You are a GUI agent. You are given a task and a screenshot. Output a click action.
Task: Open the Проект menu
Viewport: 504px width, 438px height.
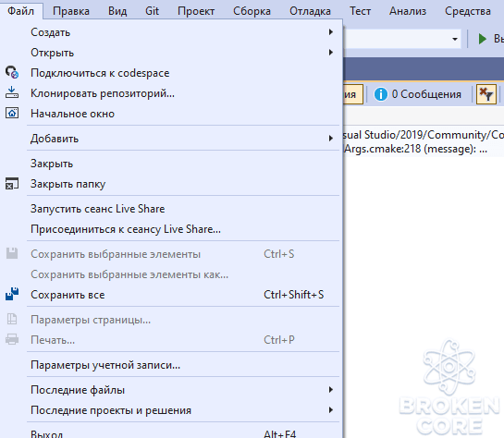(196, 11)
